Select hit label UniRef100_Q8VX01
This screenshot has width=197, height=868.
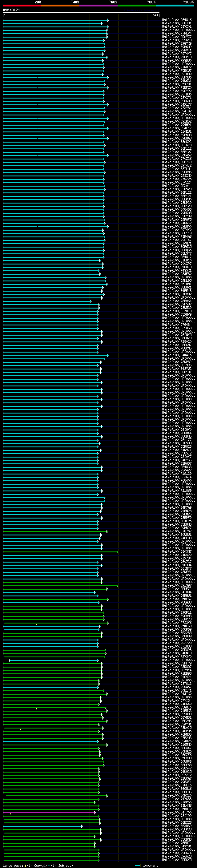tap(177, 26)
